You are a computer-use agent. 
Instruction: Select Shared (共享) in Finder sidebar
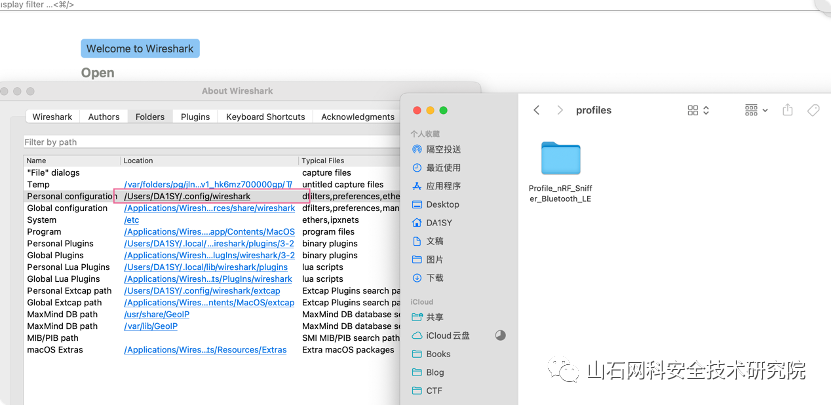[428, 317]
